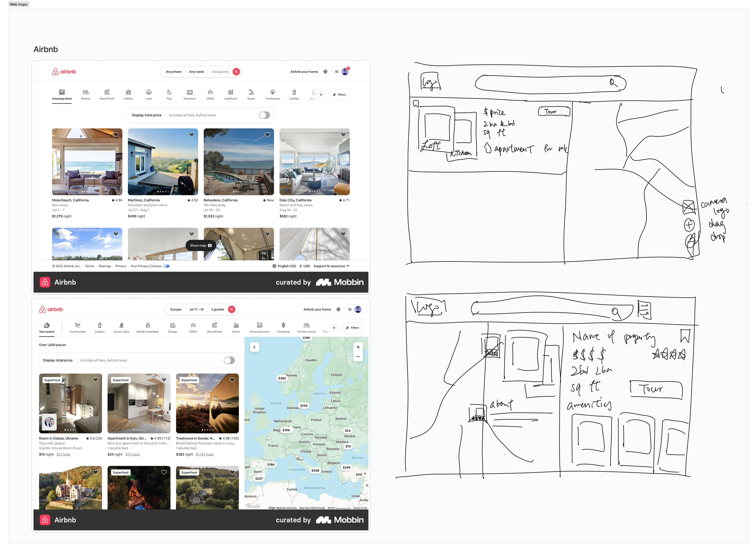Click the red search icon beside '2 guests'
756x552 pixels.
pyautogui.click(x=231, y=309)
